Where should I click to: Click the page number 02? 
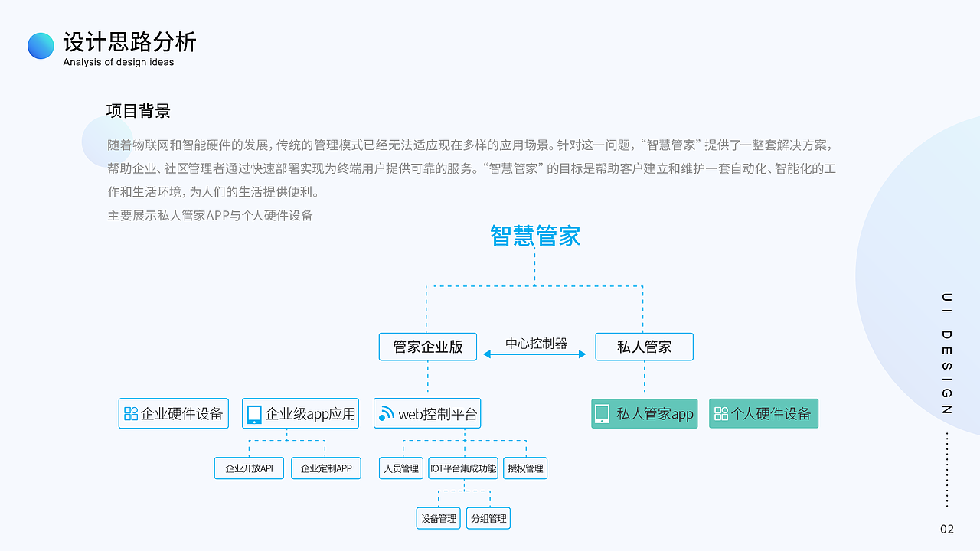click(x=947, y=529)
